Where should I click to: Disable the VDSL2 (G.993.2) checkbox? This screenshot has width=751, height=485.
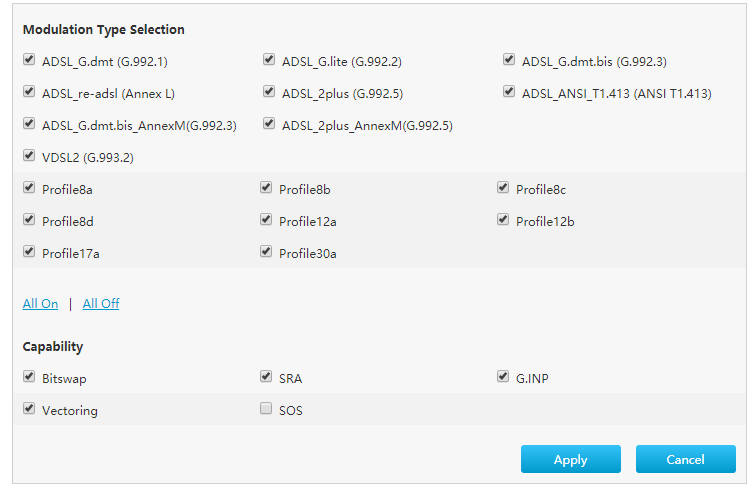[29, 156]
